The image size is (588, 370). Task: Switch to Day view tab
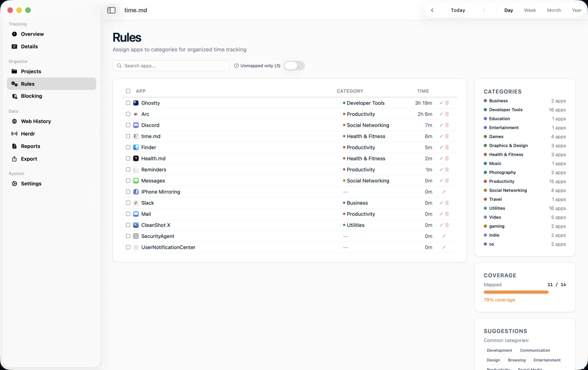[509, 10]
